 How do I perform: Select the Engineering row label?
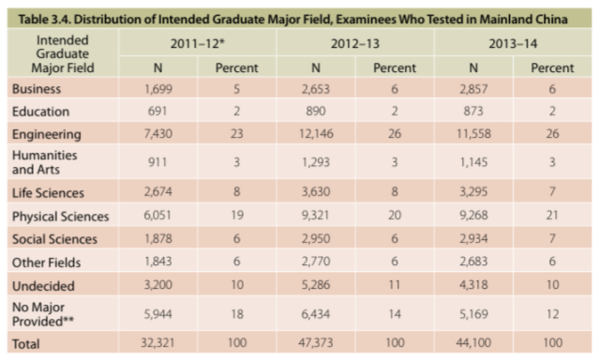47,134
